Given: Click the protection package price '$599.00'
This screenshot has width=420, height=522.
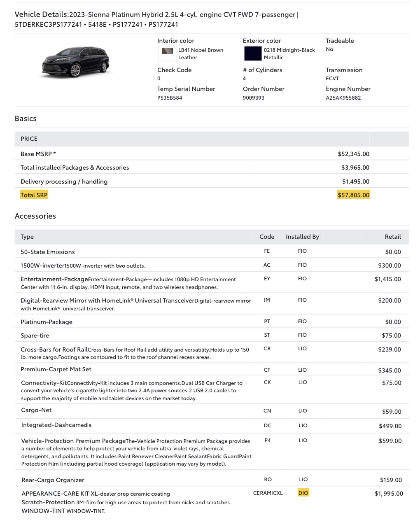Looking at the screenshot, I should coord(390,441).
